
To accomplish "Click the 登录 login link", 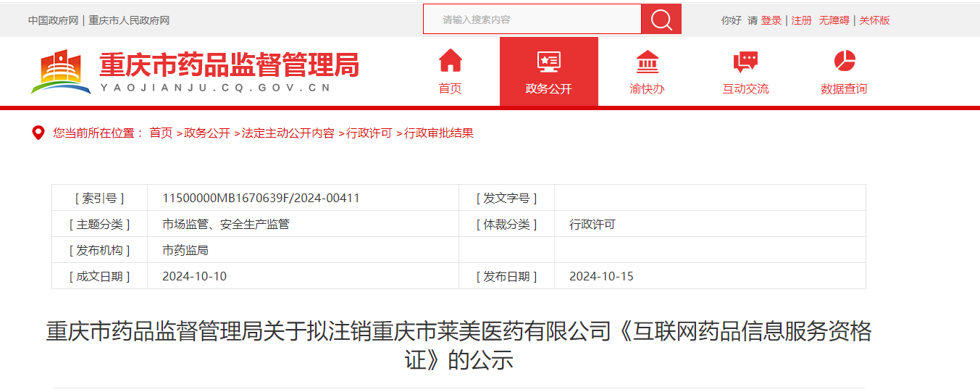I will tap(771, 20).
